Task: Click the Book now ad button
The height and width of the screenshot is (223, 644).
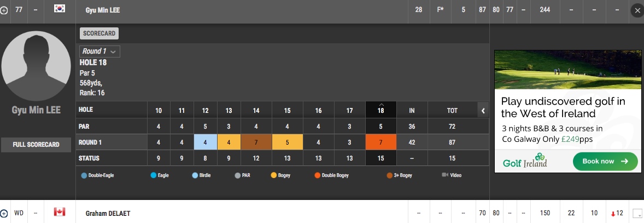Action: pyautogui.click(x=605, y=162)
